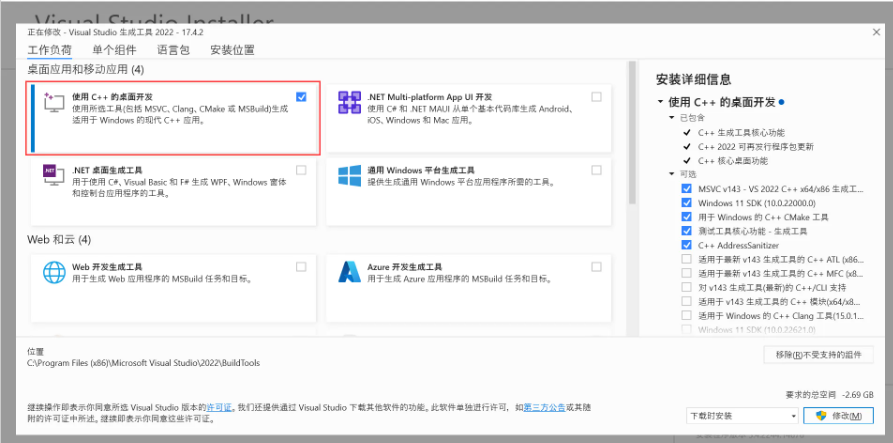This screenshot has height=443, width=893.
Task: Open the 语言包 tab
Action: [x=173, y=50]
